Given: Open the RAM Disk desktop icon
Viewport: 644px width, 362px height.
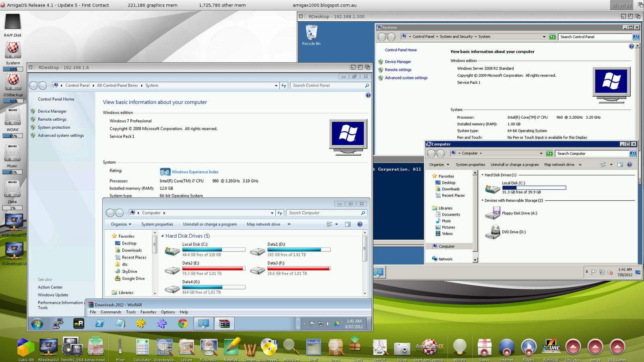Looking at the screenshot, I should click(12, 22).
